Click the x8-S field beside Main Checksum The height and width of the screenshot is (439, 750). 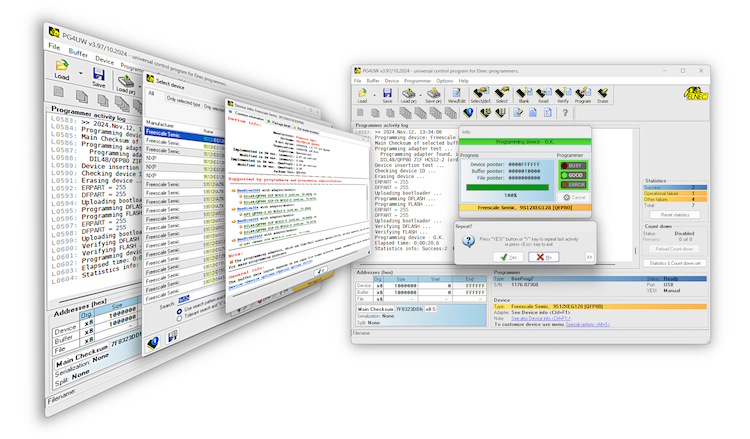click(x=430, y=309)
